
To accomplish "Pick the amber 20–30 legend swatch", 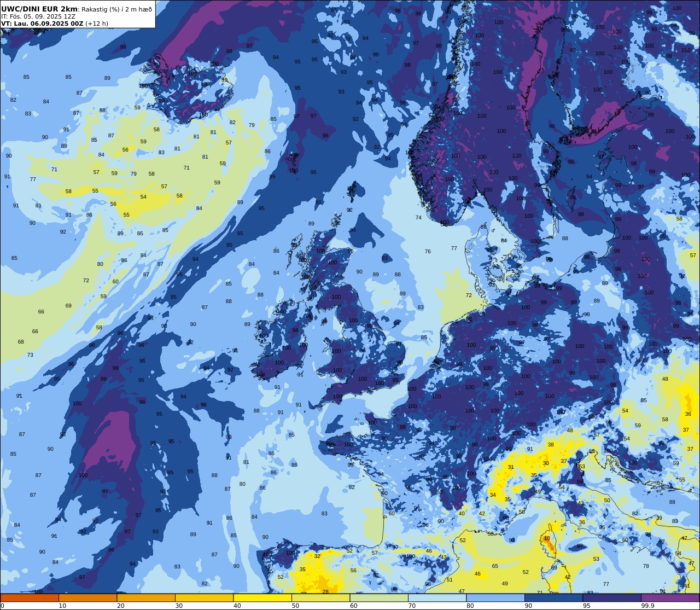I will (146, 598).
